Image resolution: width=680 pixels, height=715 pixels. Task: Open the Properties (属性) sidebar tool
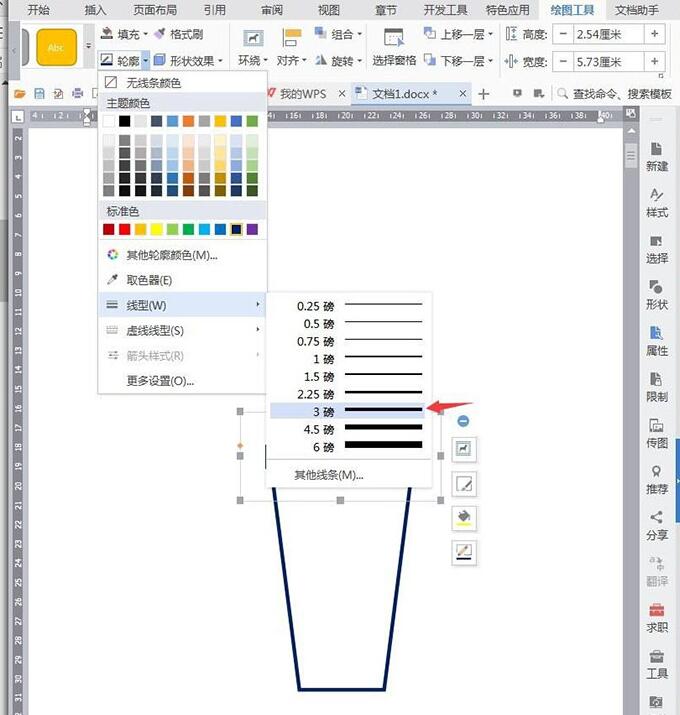point(657,342)
